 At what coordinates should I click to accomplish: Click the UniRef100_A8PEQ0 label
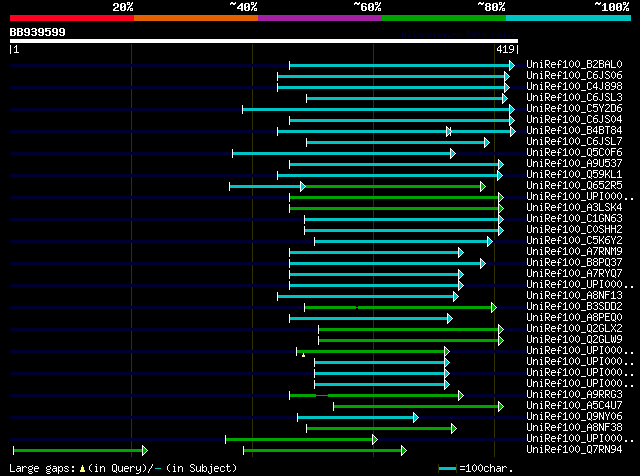(x=574, y=318)
